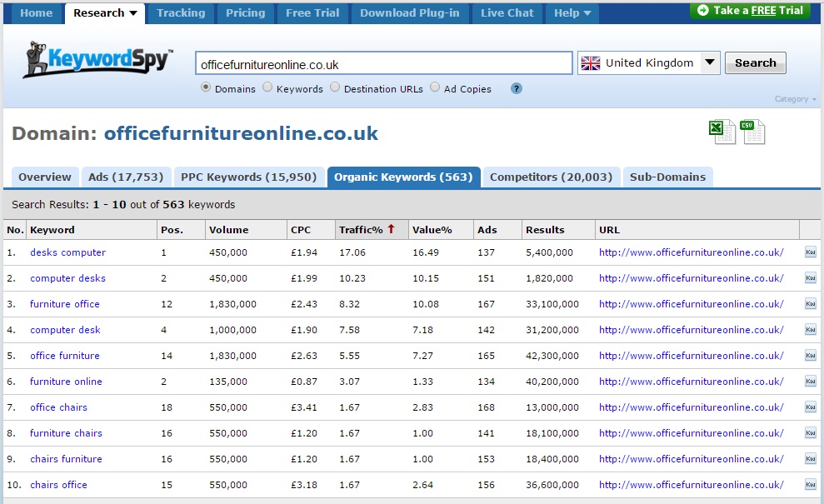The height and width of the screenshot is (504, 824).
Task: Click CPC value £3.41
Action: tap(304, 407)
